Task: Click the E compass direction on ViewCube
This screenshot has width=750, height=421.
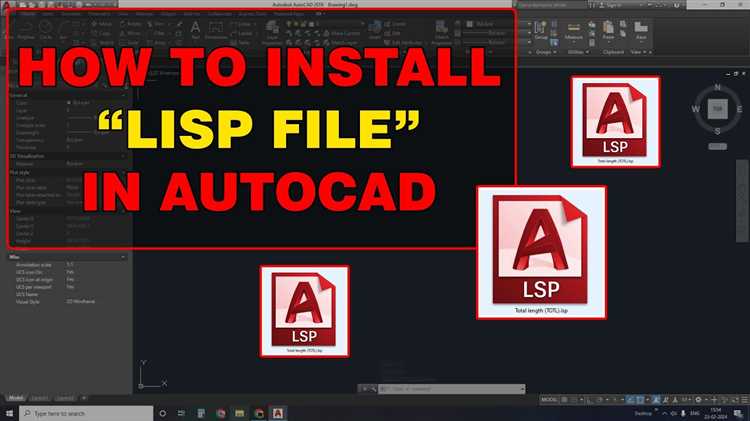Action: point(739,109)
